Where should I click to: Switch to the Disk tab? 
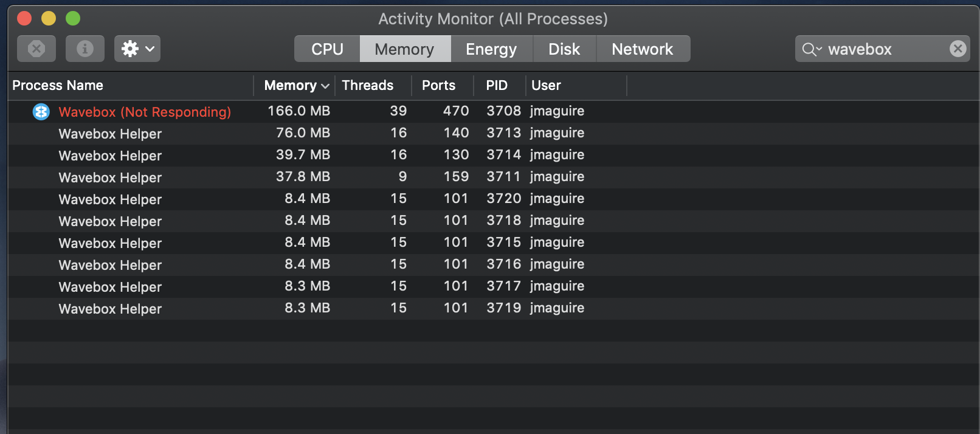pos(564,49)
